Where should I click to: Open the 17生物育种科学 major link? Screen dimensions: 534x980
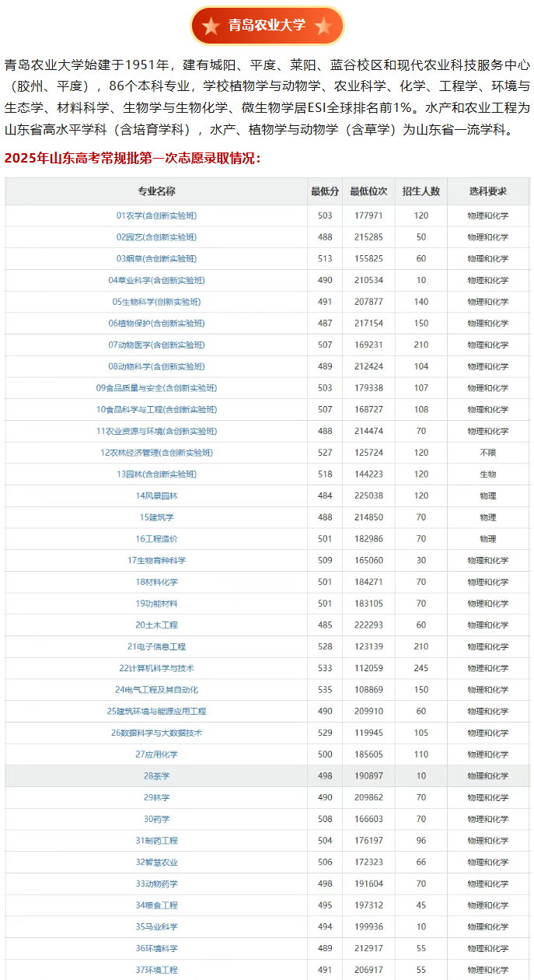point(156,560)
